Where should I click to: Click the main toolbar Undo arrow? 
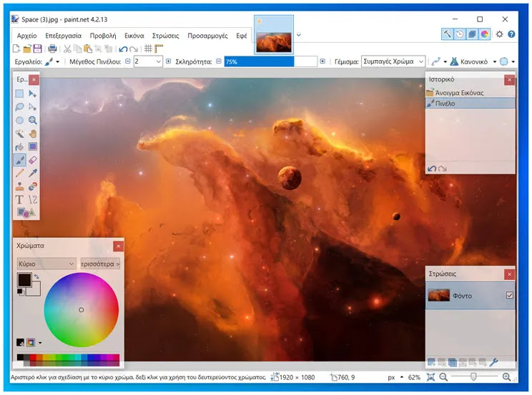123,49
